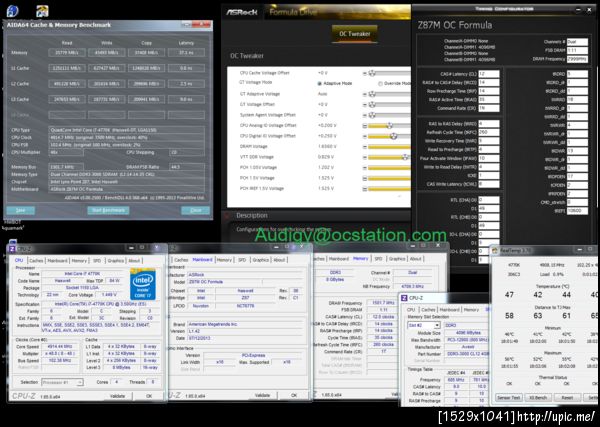The width and height of the screenshot is (600, 427).
Task: Click the CPU-Z title icon in the CPU window
Action: coord(12,249)
